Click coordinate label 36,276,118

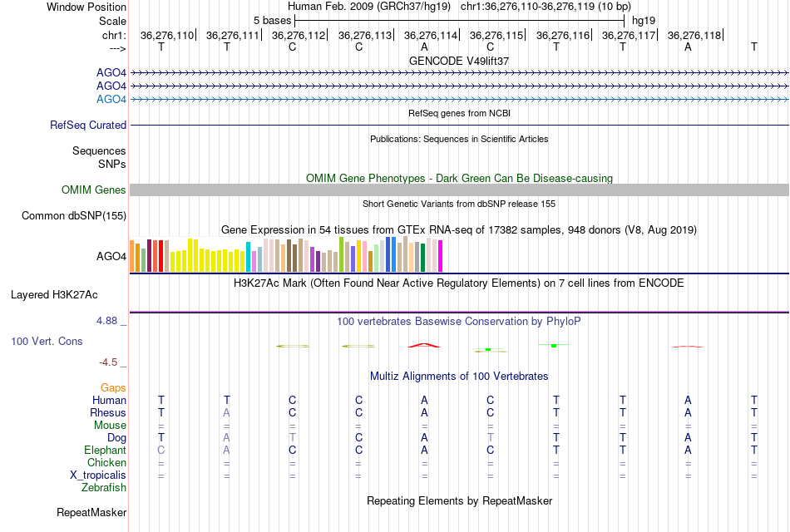click(694, 35)
